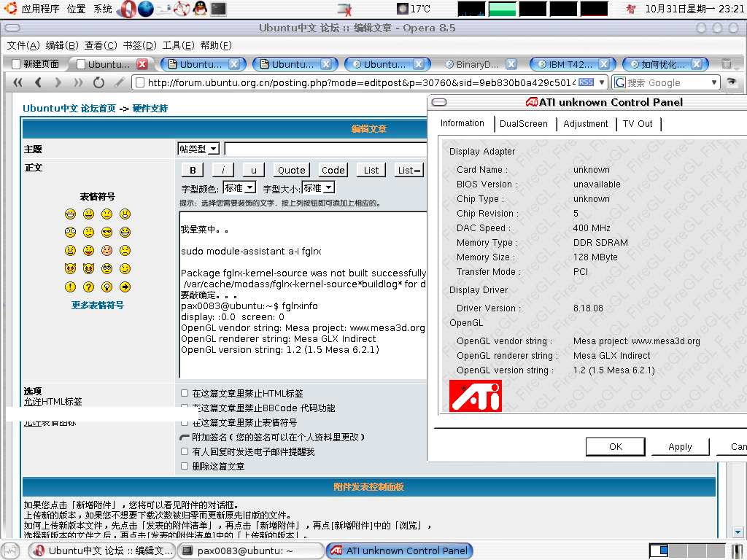Screen dimensions: 747x560
Task: Switch to the Adjustment tab in ATI panel
Action: coord(586,124)
